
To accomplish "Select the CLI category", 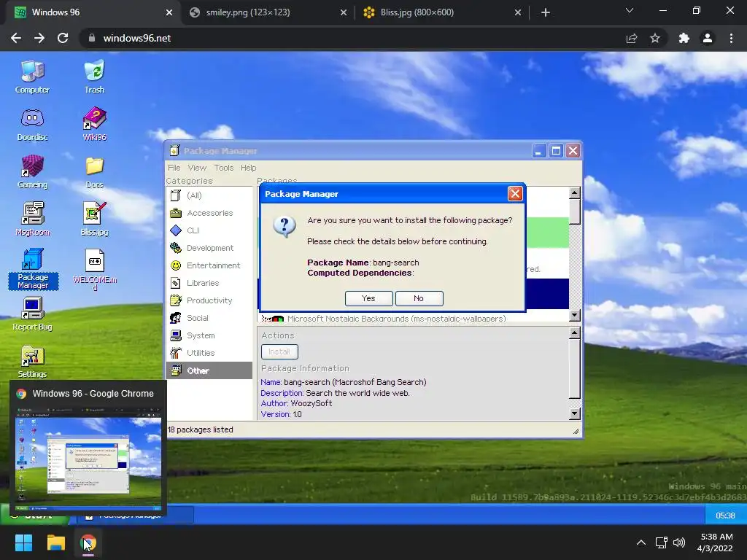I will pyautogui.click(x=209, y=230).
